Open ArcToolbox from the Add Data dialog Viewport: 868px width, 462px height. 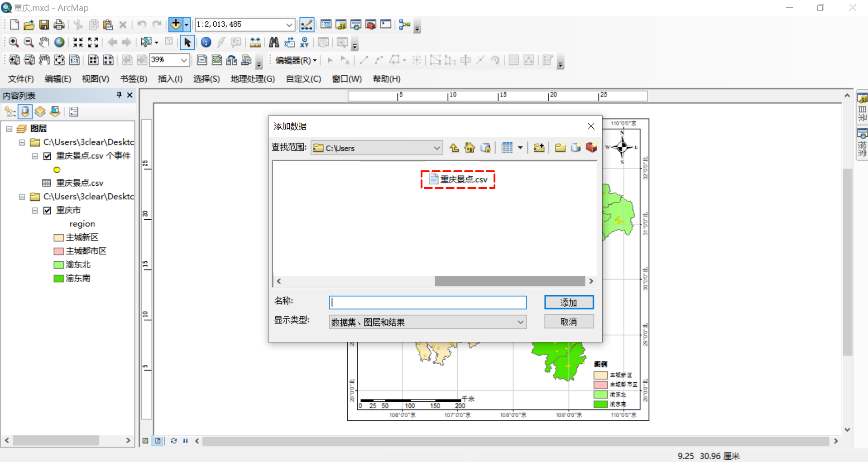pyautogui.click(x=591, y=147)
